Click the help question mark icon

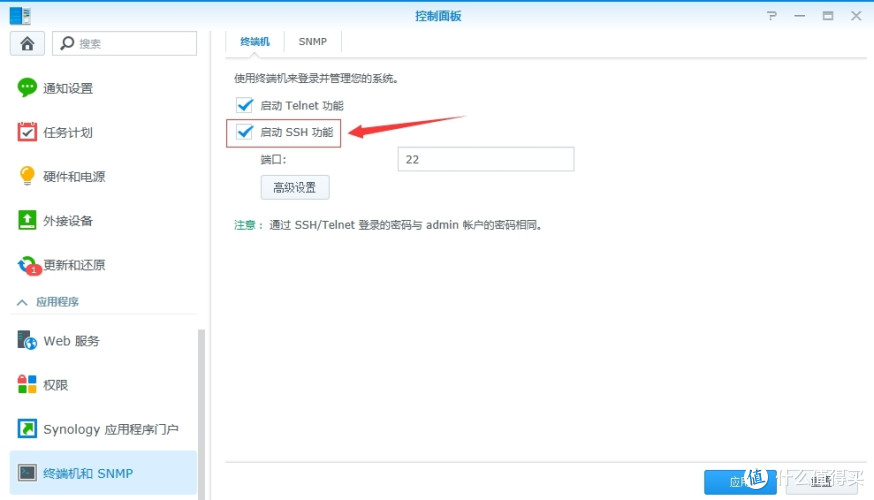(771, 16)
